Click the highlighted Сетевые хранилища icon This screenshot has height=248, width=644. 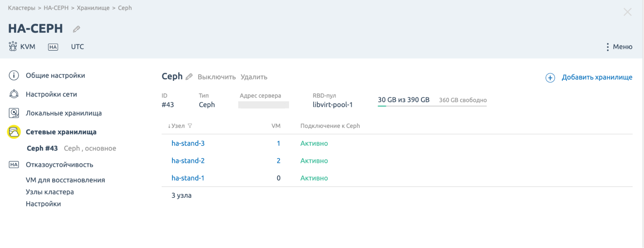14,132
